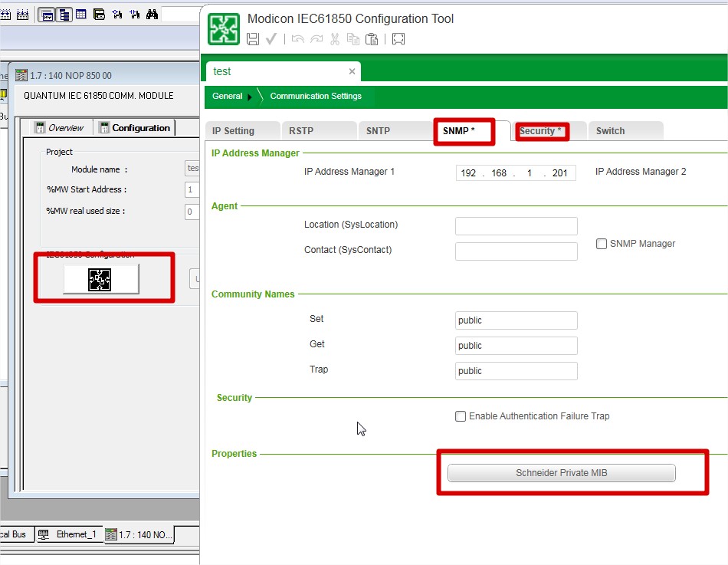Image resolution: width=728 pixels, height=565 pixels.
Task: Close the test project tab
Action: coord(352,71)
